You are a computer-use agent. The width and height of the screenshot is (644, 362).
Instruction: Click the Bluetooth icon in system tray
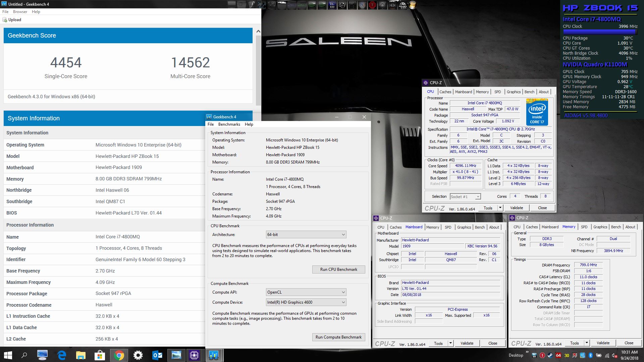click(591, 355)
